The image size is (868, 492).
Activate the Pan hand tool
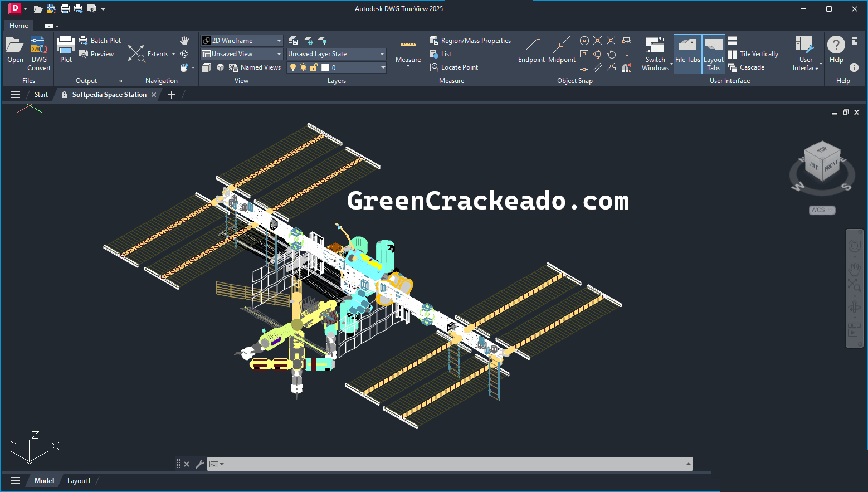click(184, 41)
